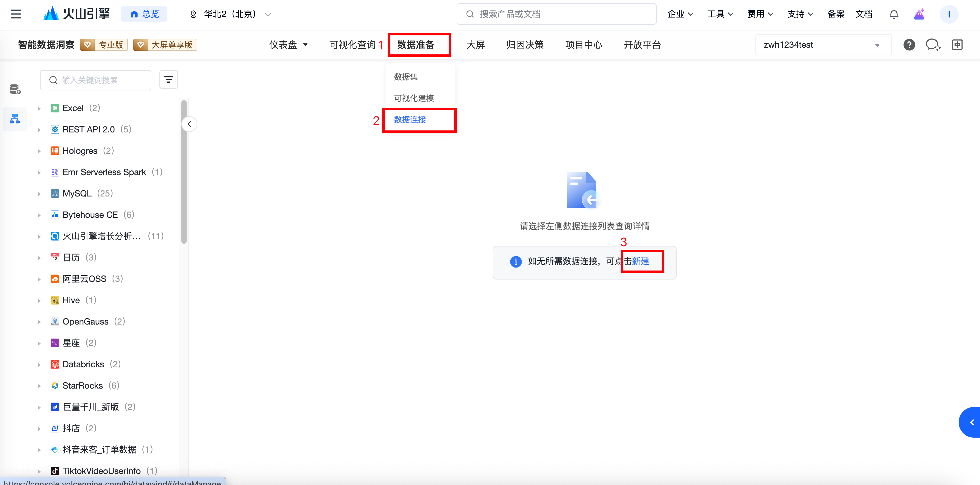
Task: Expand the MySQL connection group
Action: pyautogui.click(x=39, y=194)
